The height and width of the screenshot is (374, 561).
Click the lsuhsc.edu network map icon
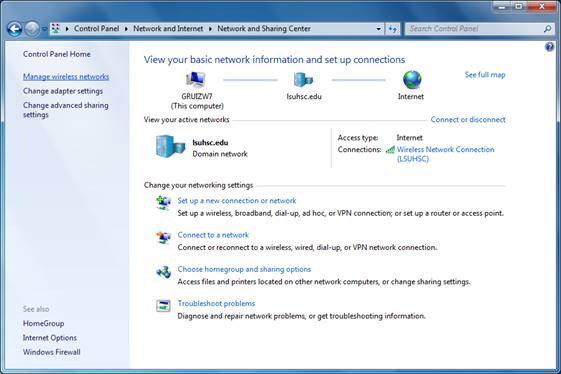click(303, 79)
